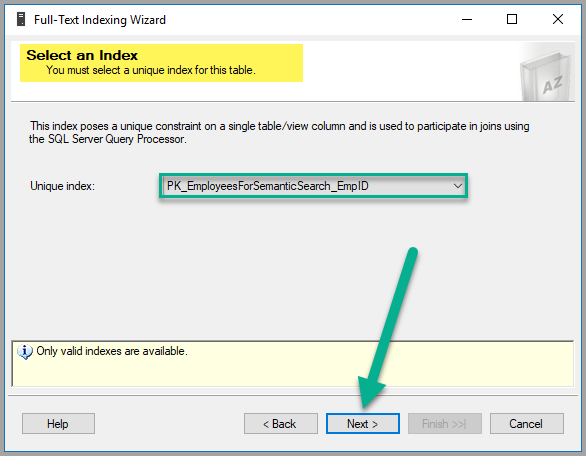Select the PK_EmployeesForSemanticSearch_EmpID combo box text

[x=268, y=186]
